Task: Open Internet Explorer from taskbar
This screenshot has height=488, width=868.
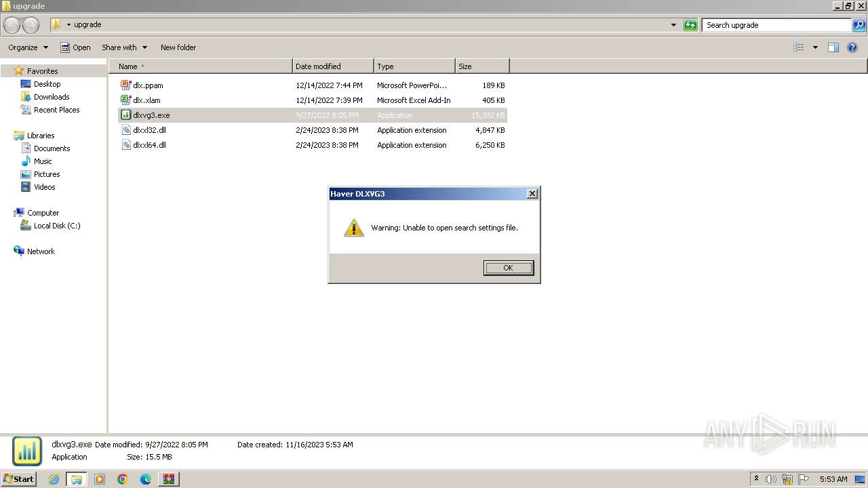Action: click(54, 479)
